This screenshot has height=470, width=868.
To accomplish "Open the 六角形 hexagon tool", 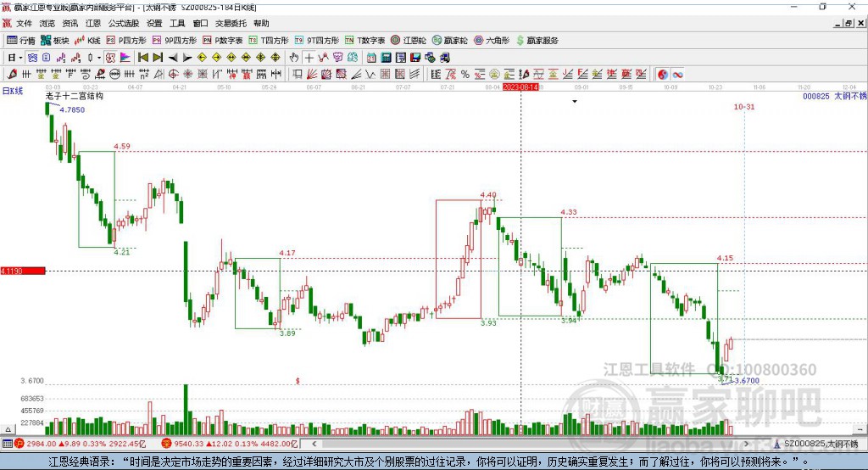I will (x=491, y=40).
